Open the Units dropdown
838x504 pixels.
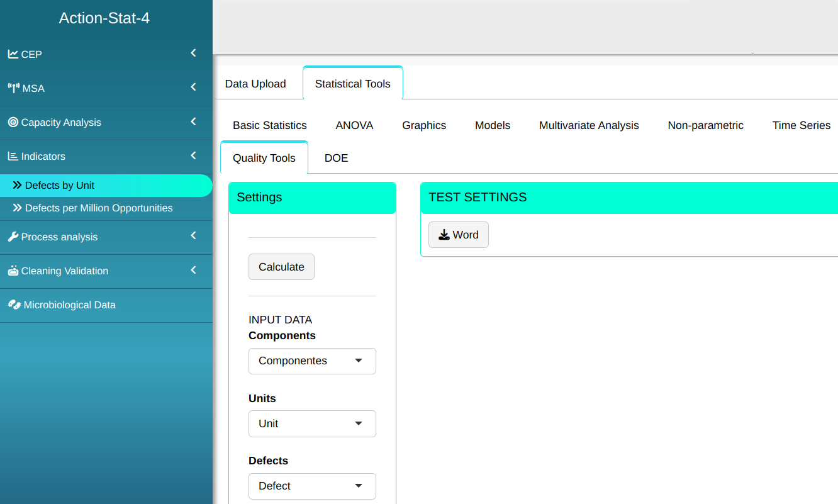(312, 423)
